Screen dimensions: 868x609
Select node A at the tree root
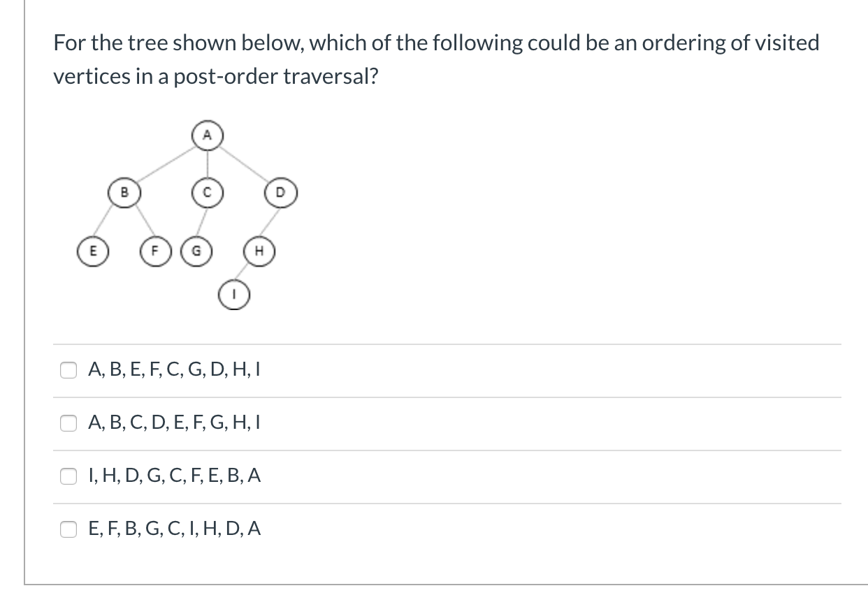tap(207, 135)
